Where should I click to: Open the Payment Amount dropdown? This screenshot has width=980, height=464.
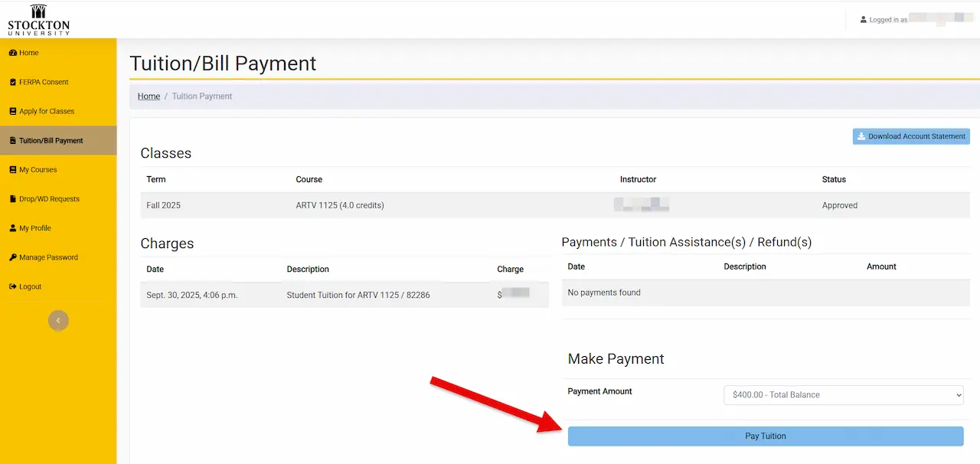pyautogui.click(x=843, y=394)
